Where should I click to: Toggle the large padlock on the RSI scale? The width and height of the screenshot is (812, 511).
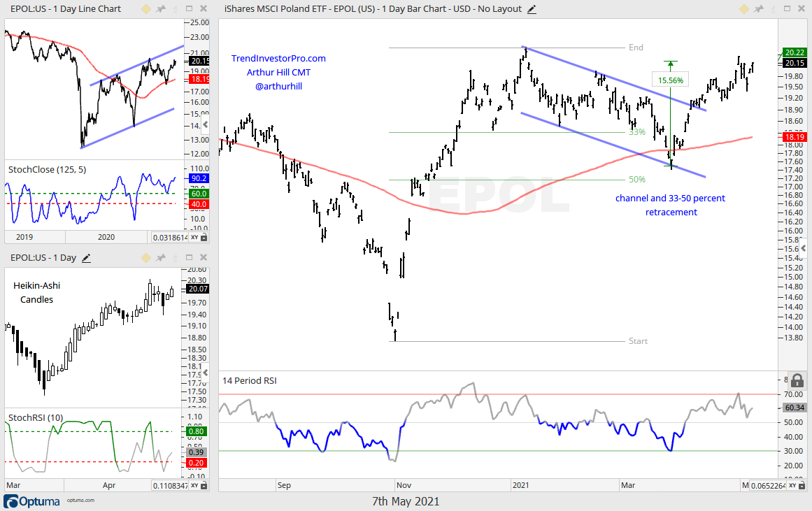coord(797,380)
